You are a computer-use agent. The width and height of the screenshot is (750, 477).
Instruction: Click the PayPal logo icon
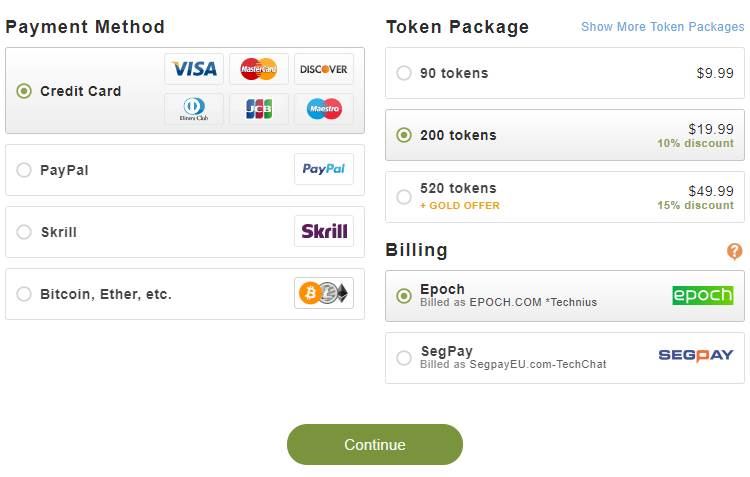324,169
